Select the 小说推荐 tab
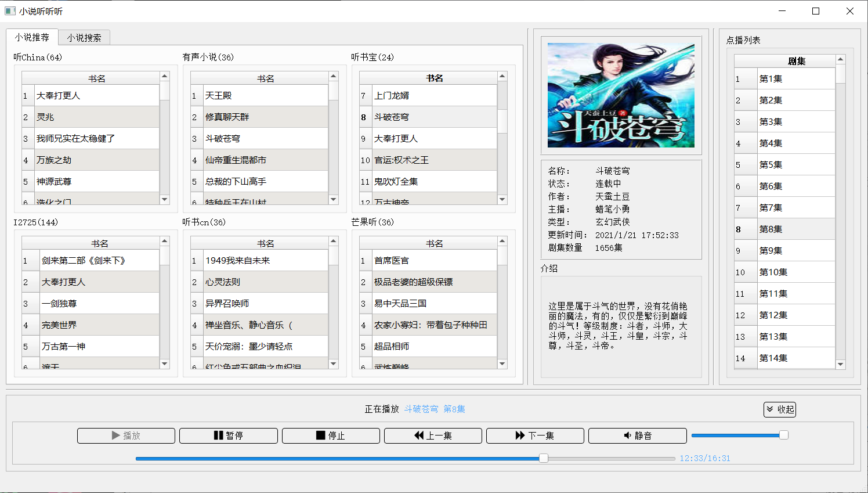The width and height of the screenshot is (868, 493). 32,37
